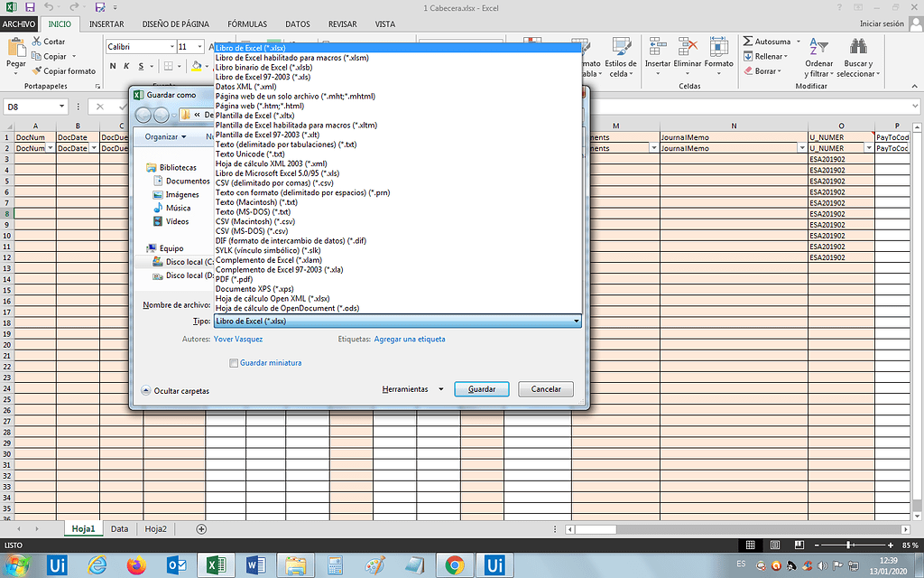Toggle italic (K) formatting
The width and height of the screenshot is (924, 578).
tap(125, 66)
